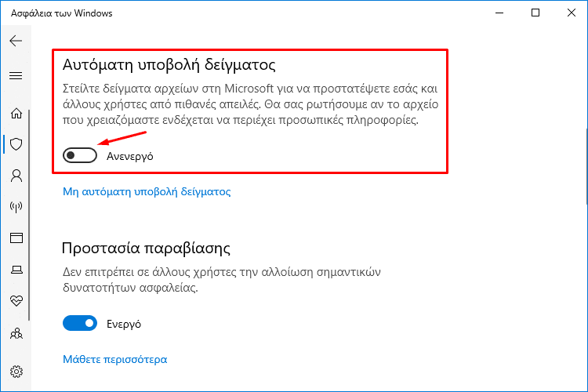Minimize the Windows Security window
Screen dimensions: 588x392
click(499, 13)
